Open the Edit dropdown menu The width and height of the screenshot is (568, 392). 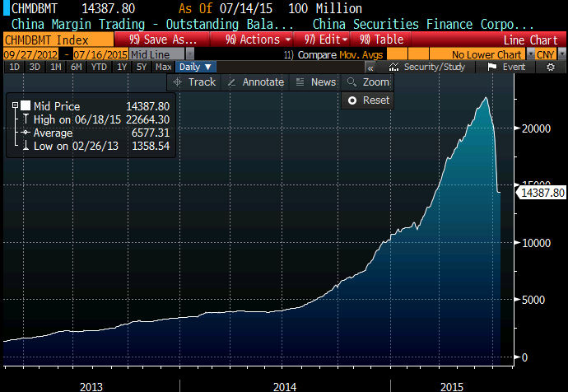[x=324, y=40]
